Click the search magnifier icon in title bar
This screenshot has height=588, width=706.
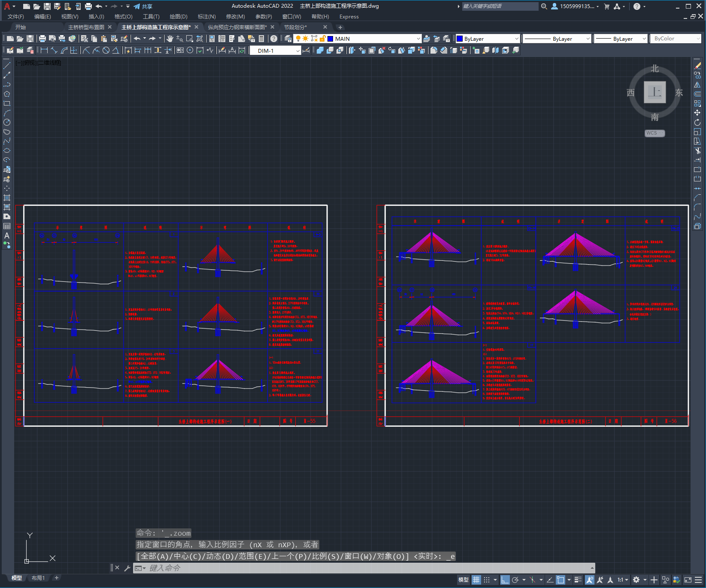click(544, 6)
